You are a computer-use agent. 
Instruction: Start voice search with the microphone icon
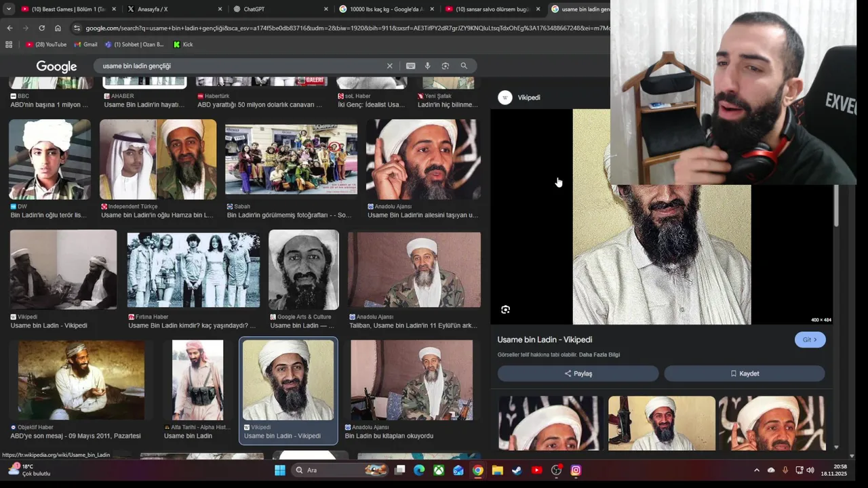click(x=427, y=66)
